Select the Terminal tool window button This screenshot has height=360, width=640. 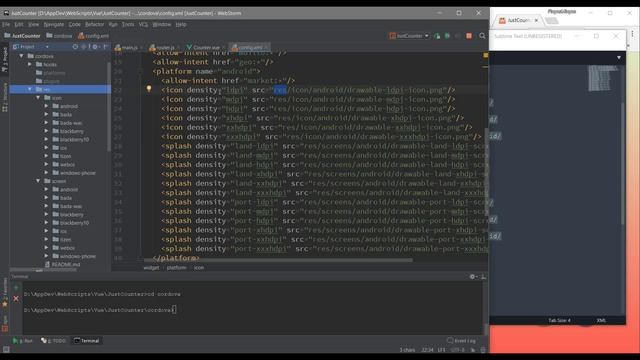click(x=87, y=340)
